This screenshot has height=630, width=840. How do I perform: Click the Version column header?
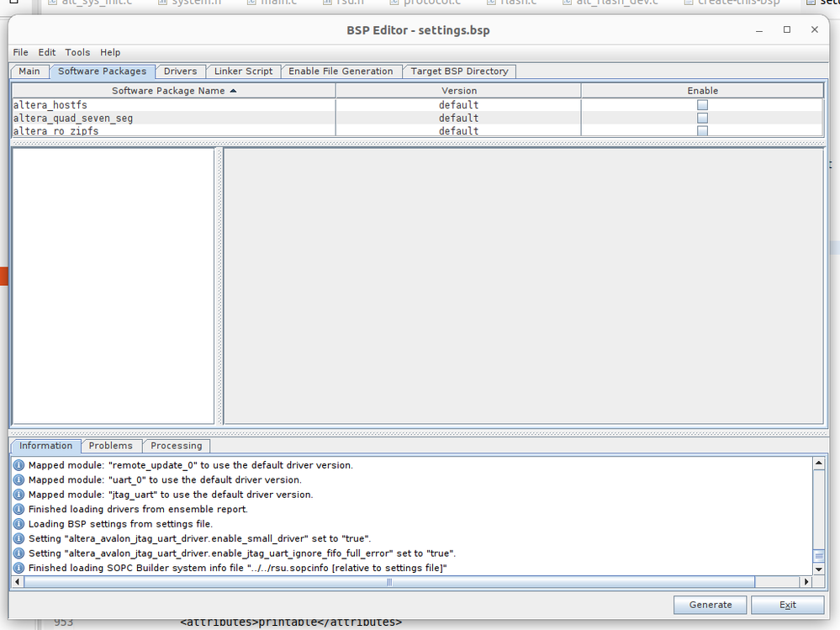(458, 91)
